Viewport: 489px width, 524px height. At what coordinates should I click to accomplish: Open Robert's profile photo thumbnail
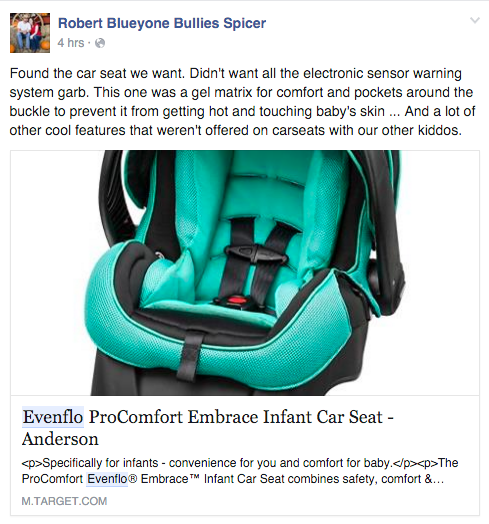[x=30, y=33]
